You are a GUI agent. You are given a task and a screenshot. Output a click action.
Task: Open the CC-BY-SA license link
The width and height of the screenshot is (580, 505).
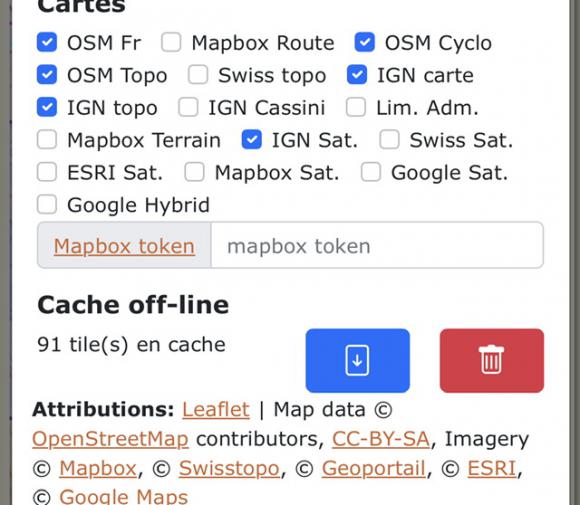381,439
